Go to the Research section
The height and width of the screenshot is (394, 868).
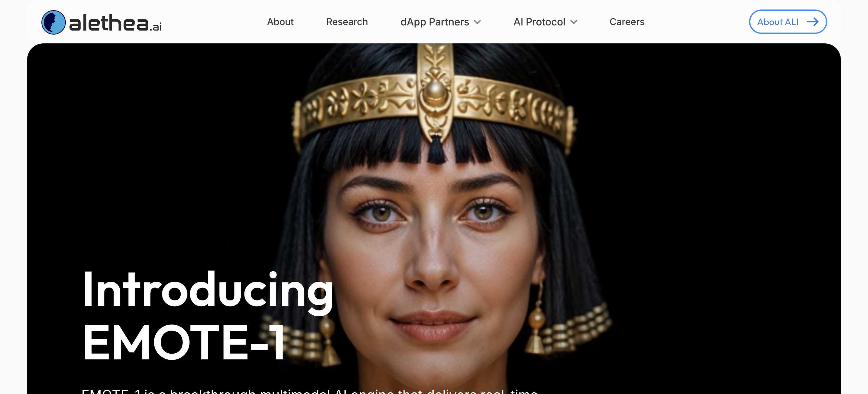pos(347,22)
